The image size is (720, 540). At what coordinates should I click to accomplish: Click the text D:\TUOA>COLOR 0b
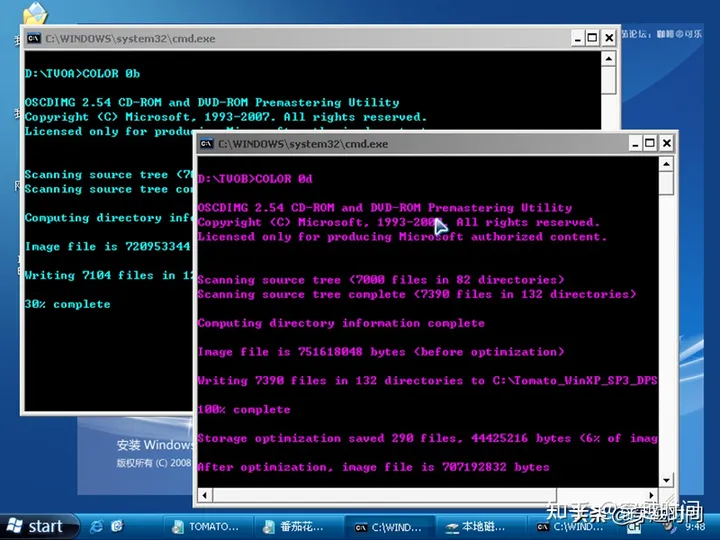(x=82, y=73)
